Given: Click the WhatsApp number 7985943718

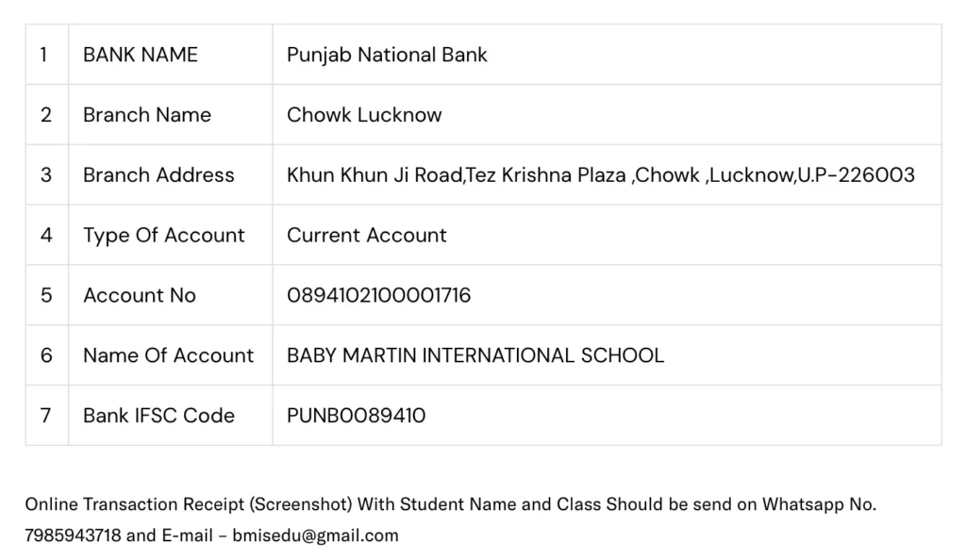Looking at the screenshot, I should (73, 535).
